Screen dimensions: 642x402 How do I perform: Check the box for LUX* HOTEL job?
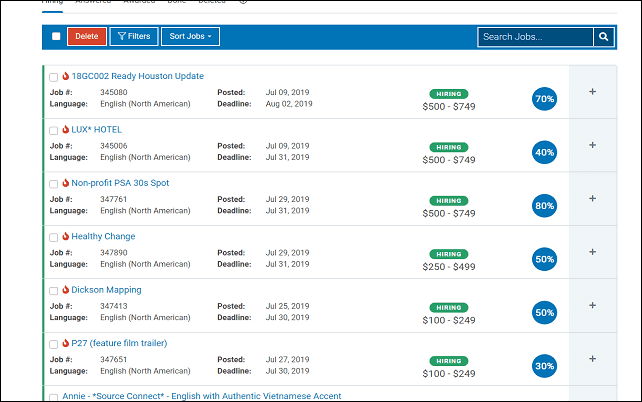coord(54,131)
